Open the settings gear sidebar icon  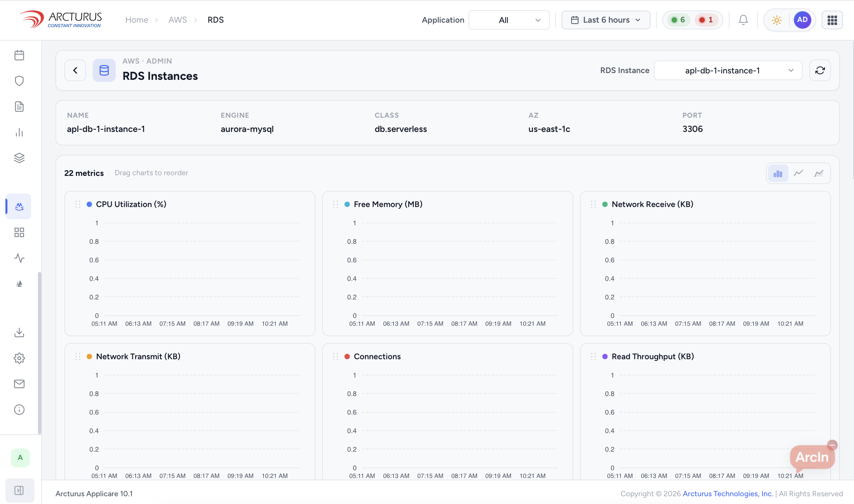19,358
